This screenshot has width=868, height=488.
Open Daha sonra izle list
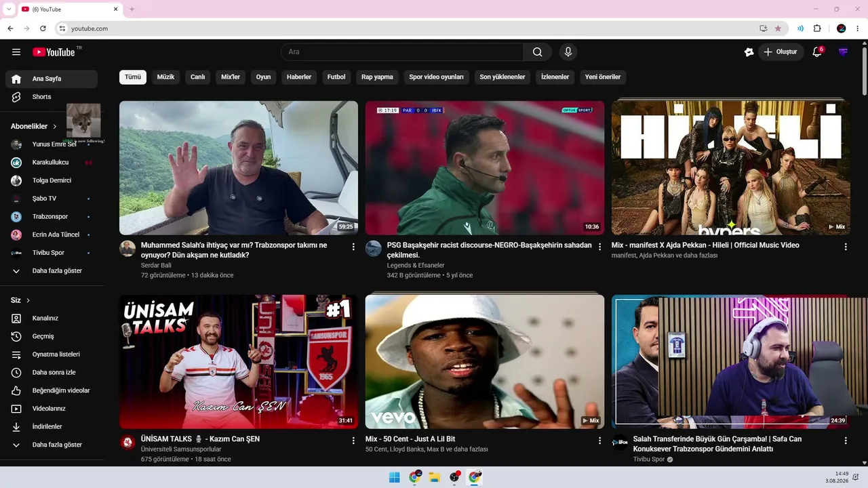[x=52, y=373]
